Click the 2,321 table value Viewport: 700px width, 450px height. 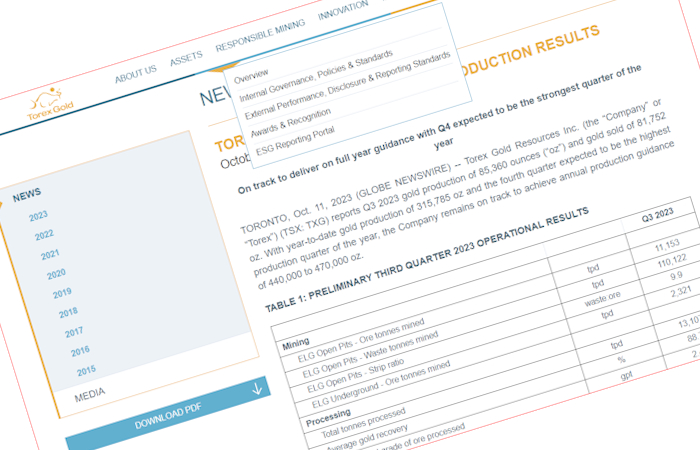pos(680,292)
